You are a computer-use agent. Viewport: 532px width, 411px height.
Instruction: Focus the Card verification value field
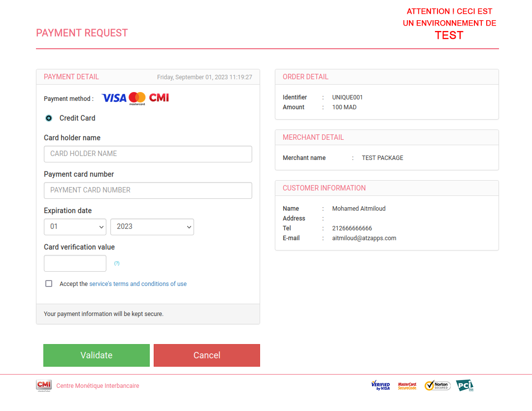[75, 263]
